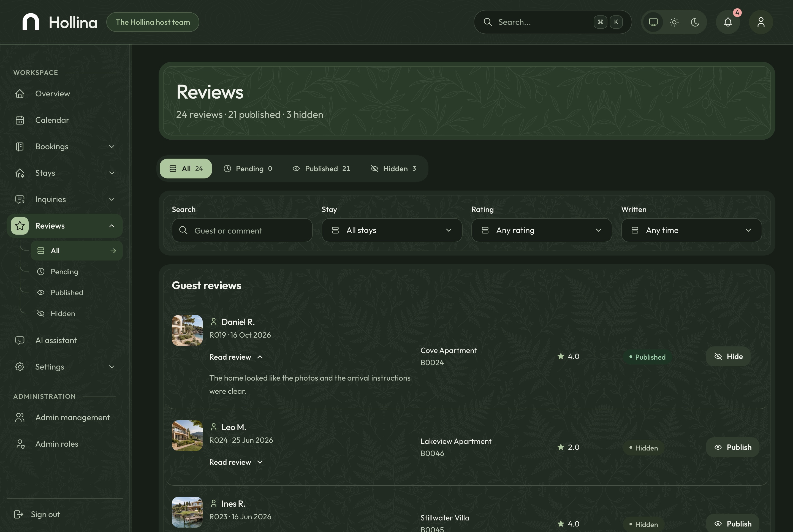
Task: Select Hidden under Reviews in sidebar
Action: coord(77,313)
